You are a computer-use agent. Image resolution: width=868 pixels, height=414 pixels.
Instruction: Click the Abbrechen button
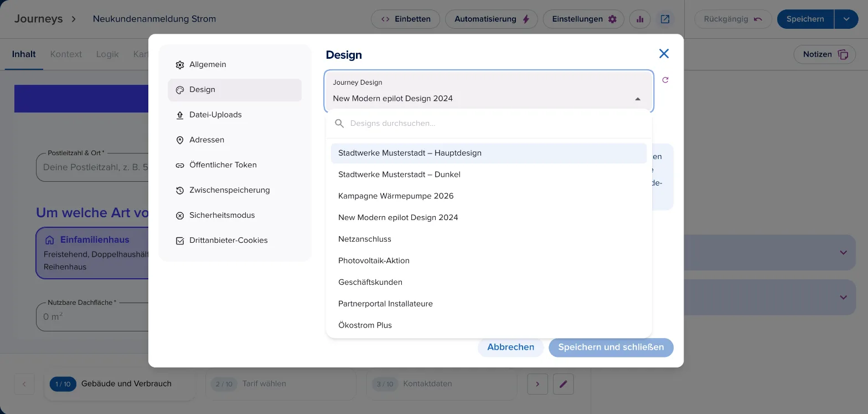(x=510, y=347)
